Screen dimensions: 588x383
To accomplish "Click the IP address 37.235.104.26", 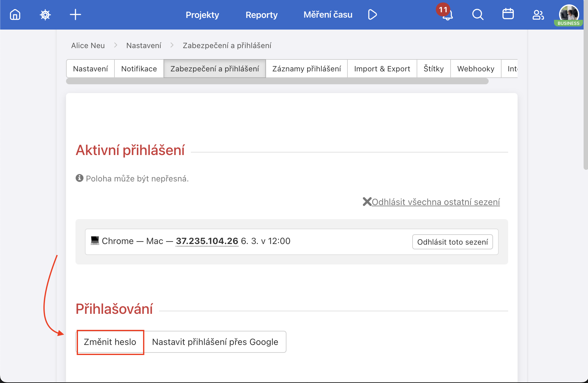I will 207,241.
